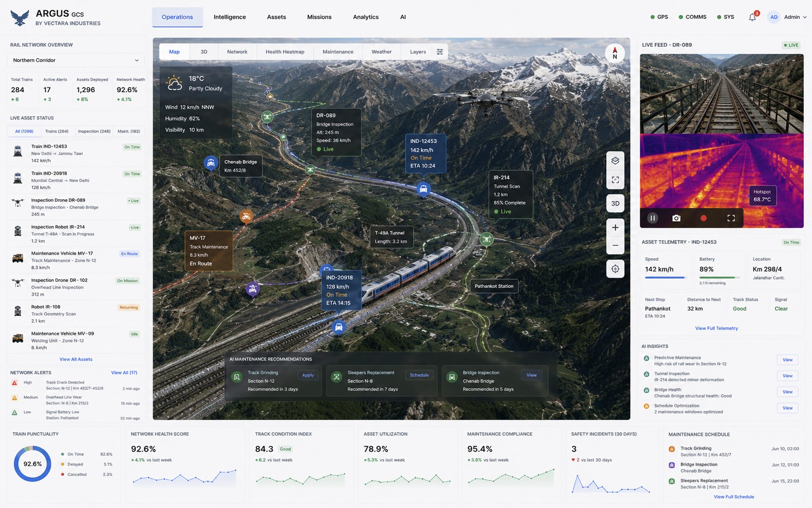Select the Train IND-20918 asset row
This screenshot has width=812, height=508.
76,180
